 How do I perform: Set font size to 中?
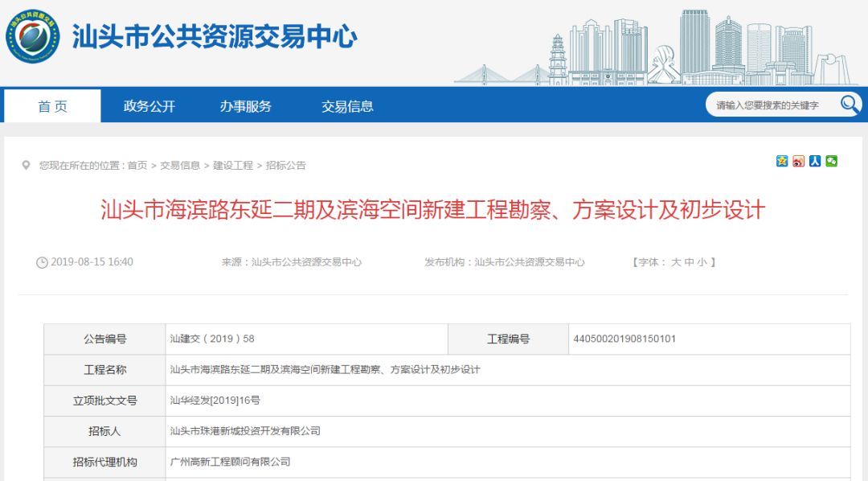pyautogui.click(x=690, y=262)
